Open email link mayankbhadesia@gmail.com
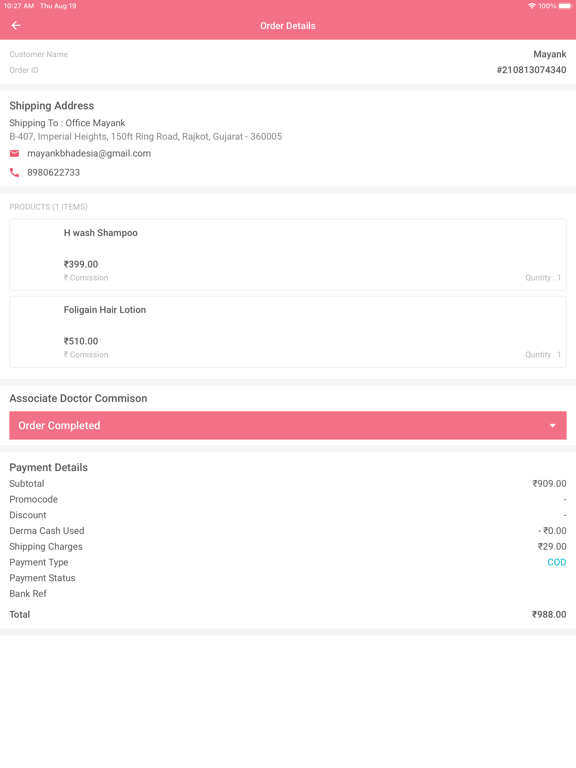The height and width of the screenshot is (768, 576). pyautogui.click(x=89, y=153)
